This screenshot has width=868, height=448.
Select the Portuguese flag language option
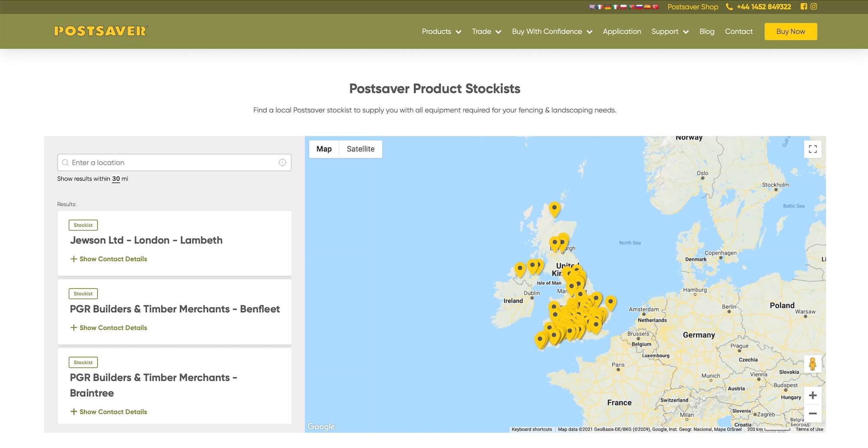pyautogui.click(x=631, y=7)
